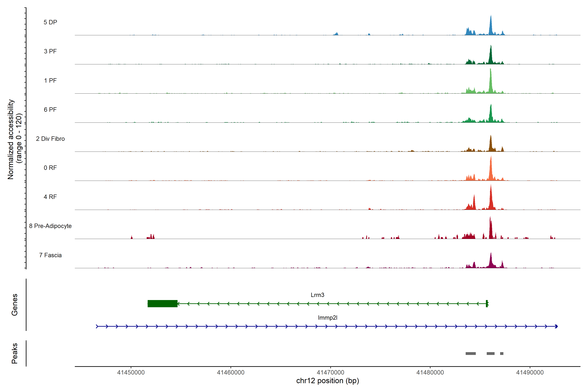
Task: Click the Immp2l gene name label
Action: click(327, 318)
